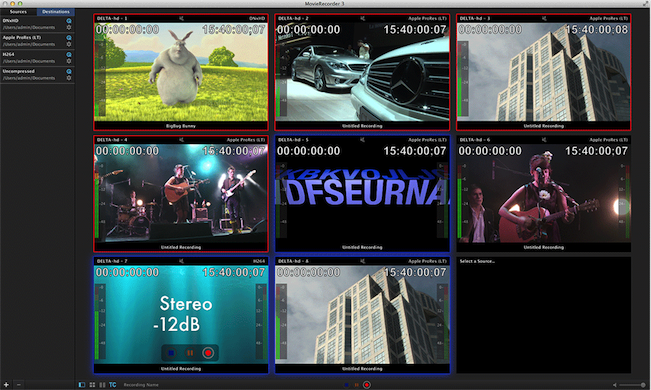Switch to the grid view layout

[x=92, y=385]
